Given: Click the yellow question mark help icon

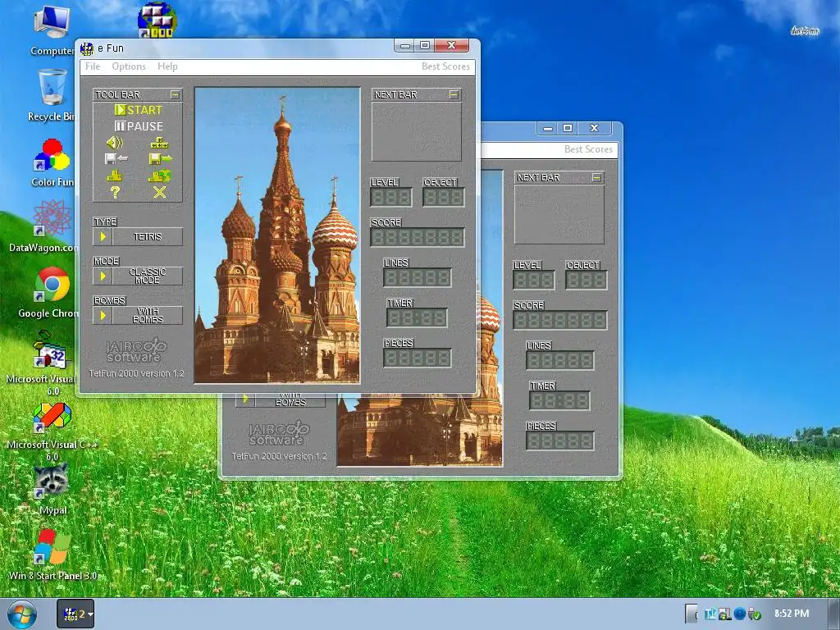Looking at the screenshot, I should point(115,192).
